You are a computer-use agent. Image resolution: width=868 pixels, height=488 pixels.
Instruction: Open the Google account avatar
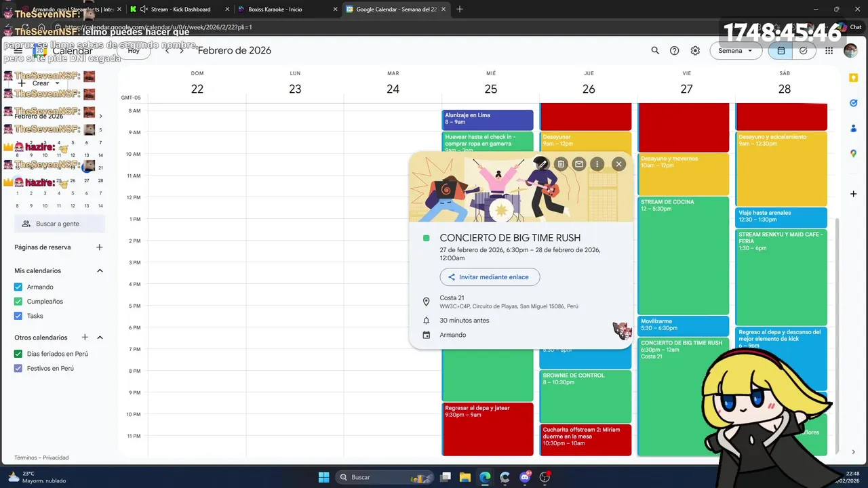[x=850, y=51]
